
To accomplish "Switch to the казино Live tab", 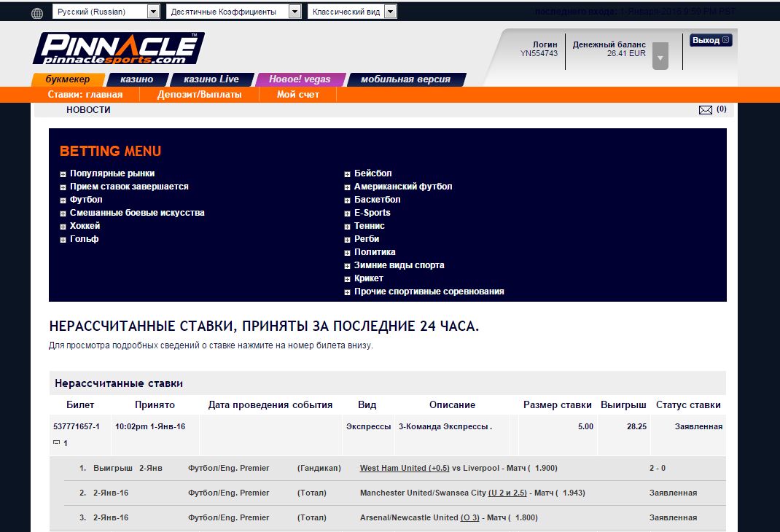I will (x=211, y=79).
